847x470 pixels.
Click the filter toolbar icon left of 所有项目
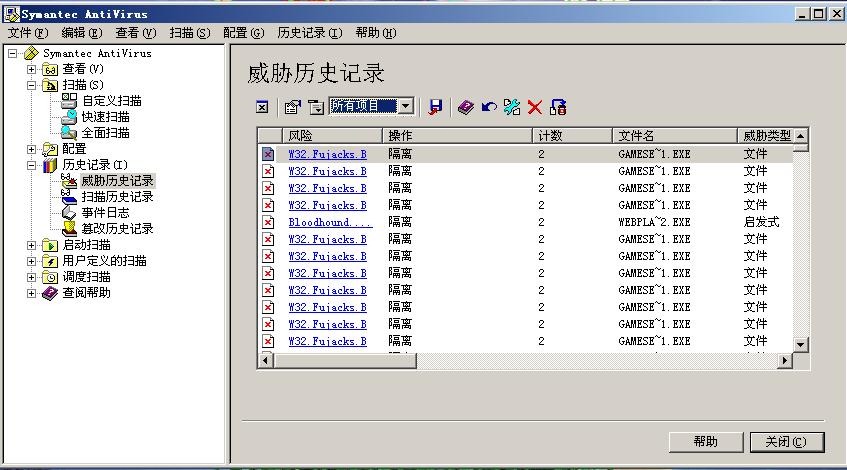[316, 107]
